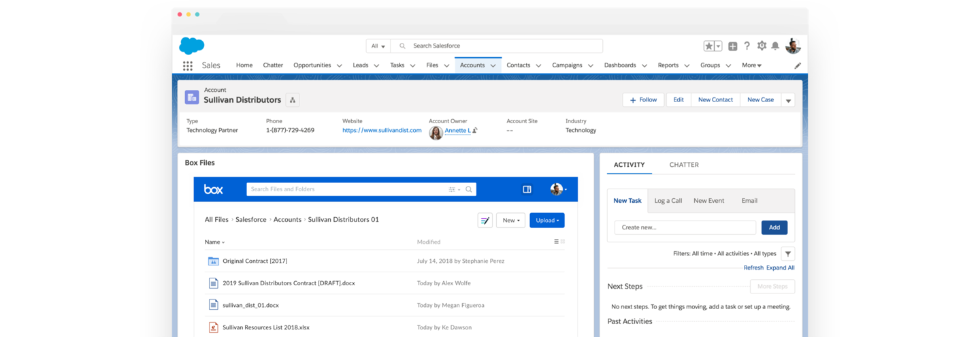Viewport: 980px width, 337px height.
Task: Open Box search filter options icon
Action: (x=455, y=189)
